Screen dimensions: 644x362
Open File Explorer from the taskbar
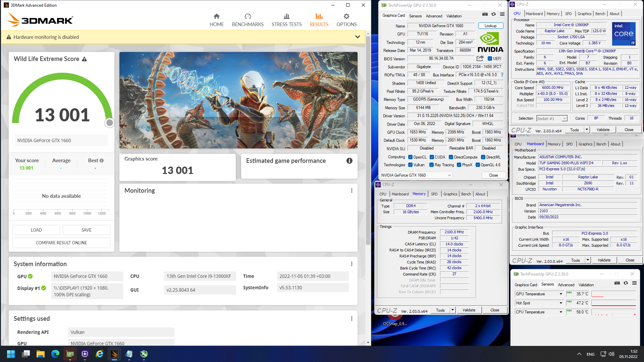[x=41, y=354]
